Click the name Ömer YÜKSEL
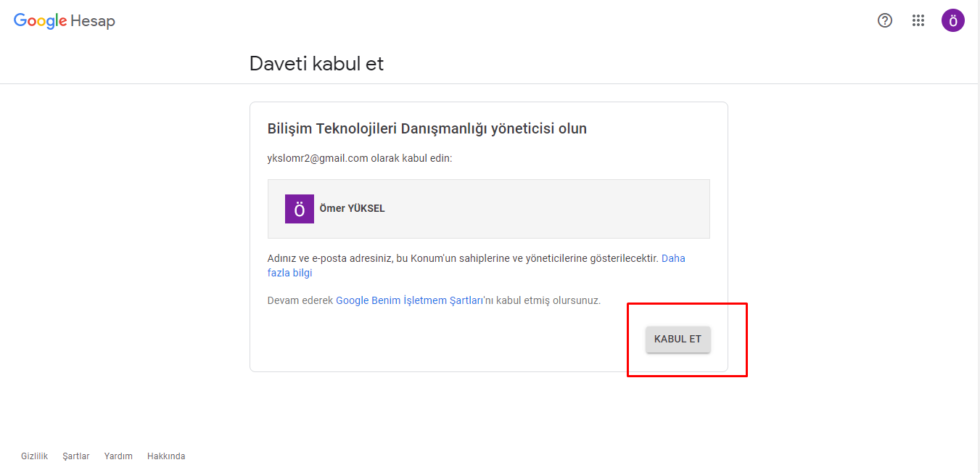Viewport: 980px width, 473px height. click(x=353, y=208)
